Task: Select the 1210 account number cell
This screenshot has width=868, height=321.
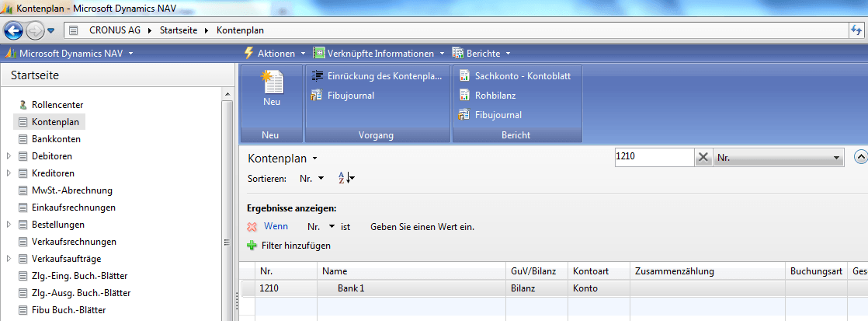Action: 286,288
